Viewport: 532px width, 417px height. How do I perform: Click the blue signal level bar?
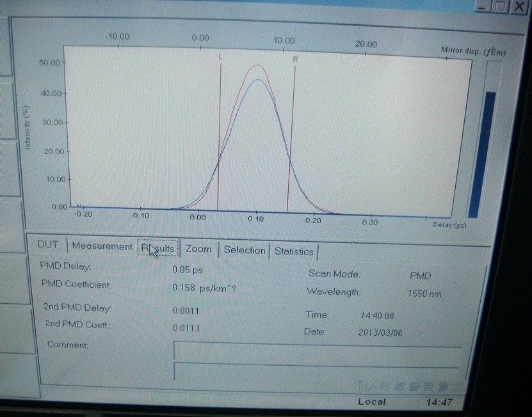[482, 155]
